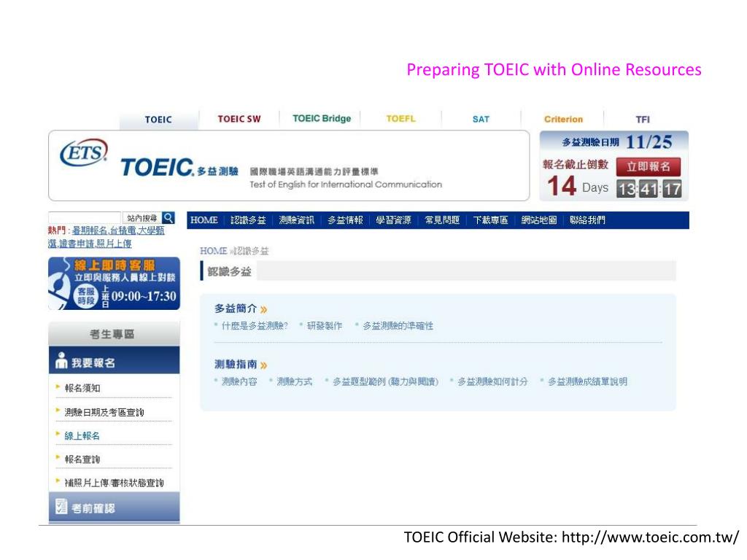Open the 測驗內容 link
This screenshot has width=747, height=560.
pyautogui.click(x=239, y=381)
